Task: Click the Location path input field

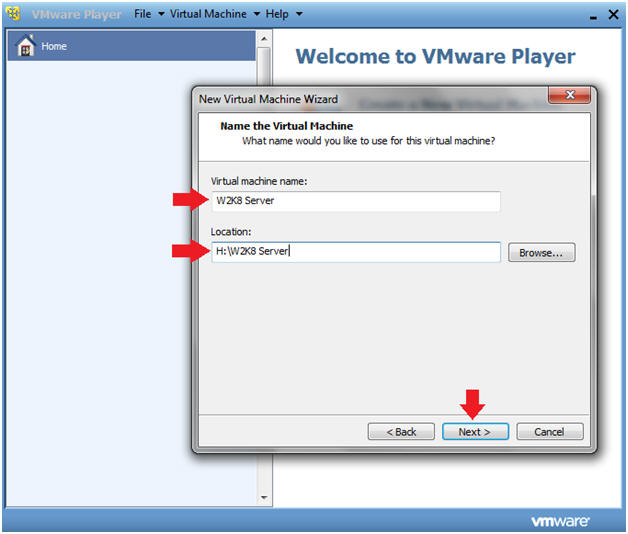Action: pyautogui.click(x=356, y=252)
